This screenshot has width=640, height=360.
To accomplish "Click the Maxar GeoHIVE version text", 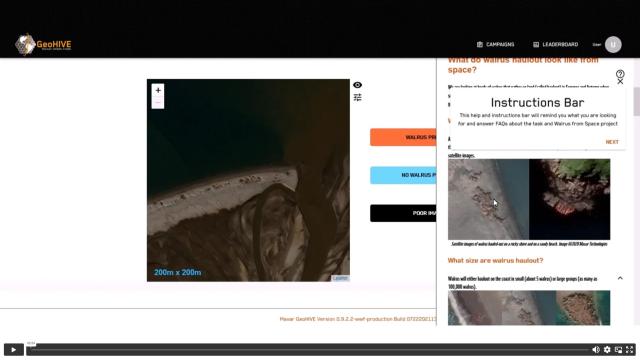I will tap(358, 319).
